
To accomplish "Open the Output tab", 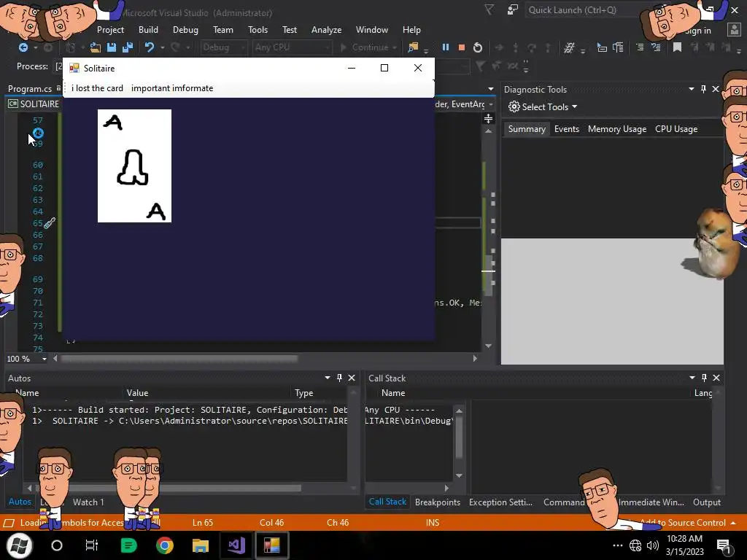I will point(706,502).
